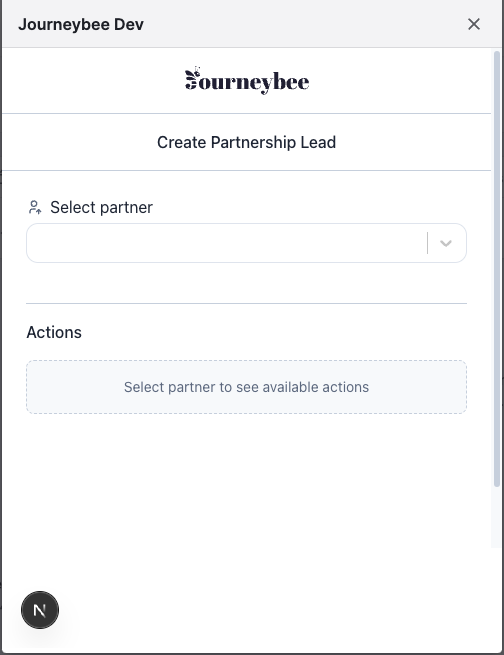
Task: Click empty title bar area beside Journeybee Dev
Action: coord(305,24)
